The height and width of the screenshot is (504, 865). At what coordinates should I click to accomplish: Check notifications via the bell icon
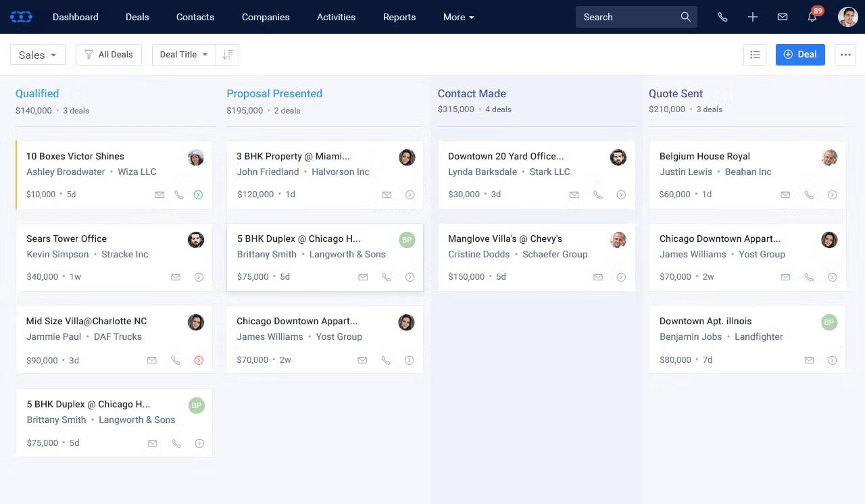coord(812,17)
